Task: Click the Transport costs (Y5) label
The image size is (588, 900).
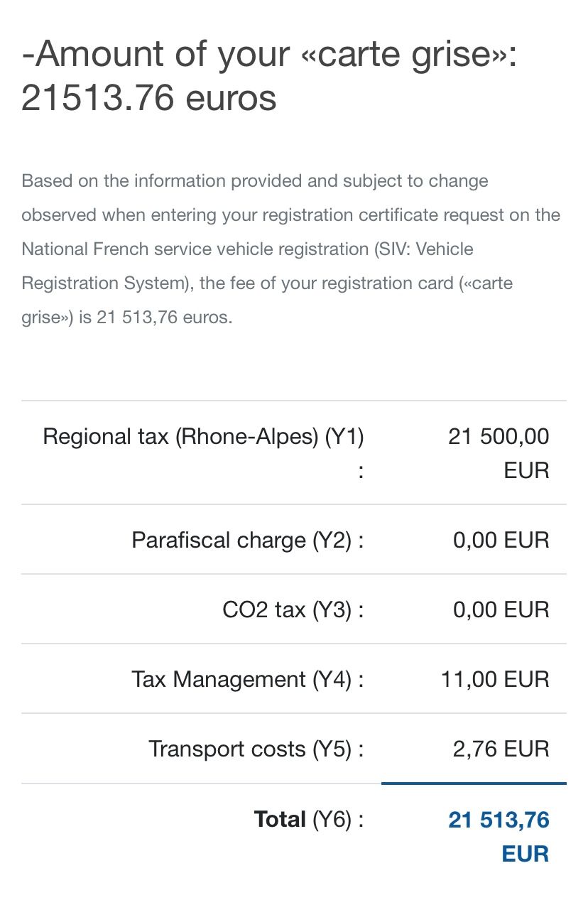Action: coord(256,749)
